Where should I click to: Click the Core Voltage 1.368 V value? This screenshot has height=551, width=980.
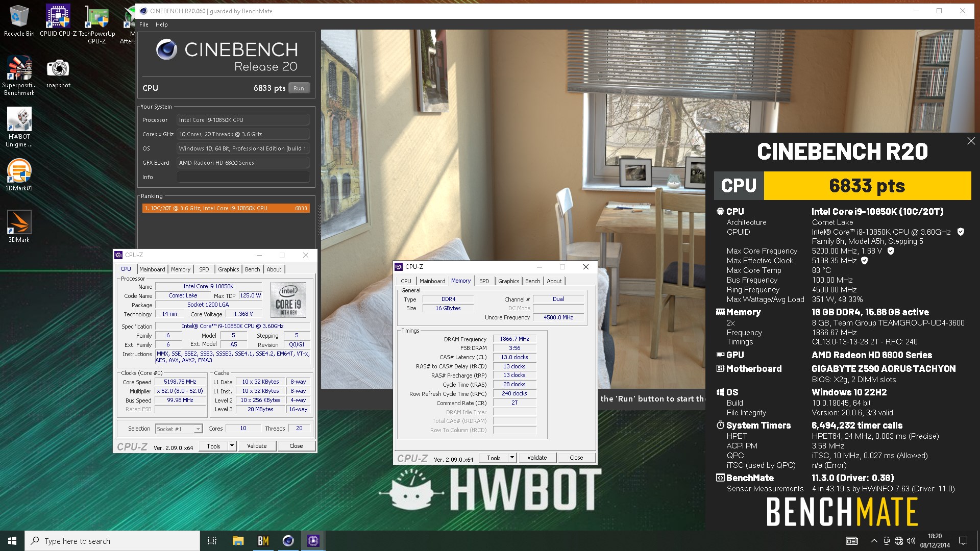click(x=243, y=314)
